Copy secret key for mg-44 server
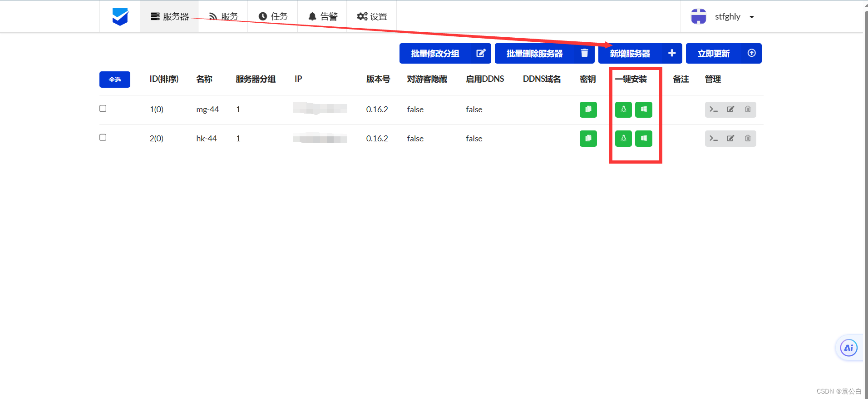Screen dimensions: 868x399 pyautogui.click(x=588, y=110)
